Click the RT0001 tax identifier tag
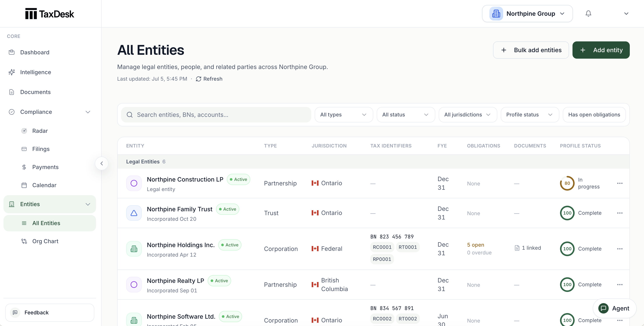The image size is (644, 326). [408, 247]
